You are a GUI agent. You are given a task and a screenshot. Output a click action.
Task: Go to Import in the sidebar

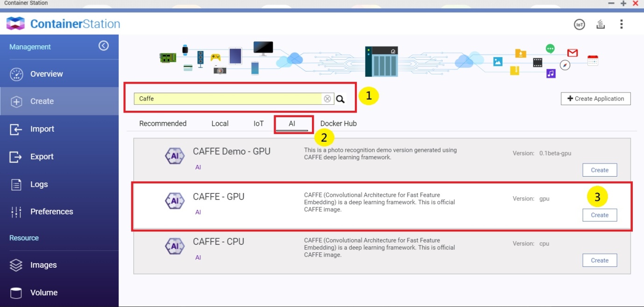click(42, 129)
